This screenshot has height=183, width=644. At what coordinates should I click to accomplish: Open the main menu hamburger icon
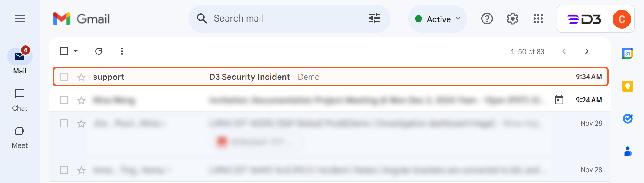20,19
